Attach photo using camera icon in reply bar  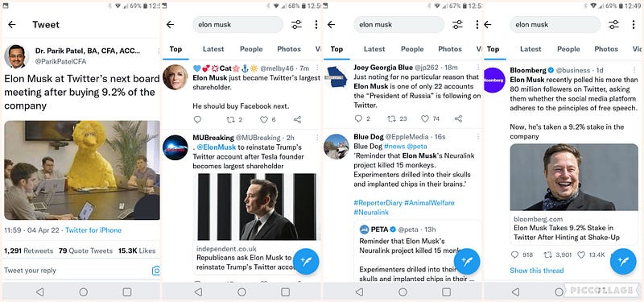click(156, 271)
